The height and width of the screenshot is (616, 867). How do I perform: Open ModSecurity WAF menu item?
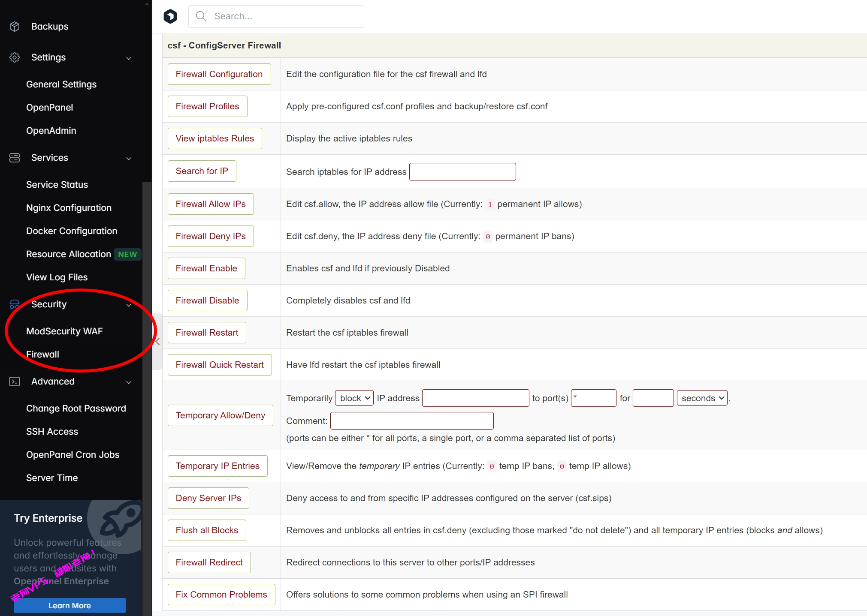[64, 331]
